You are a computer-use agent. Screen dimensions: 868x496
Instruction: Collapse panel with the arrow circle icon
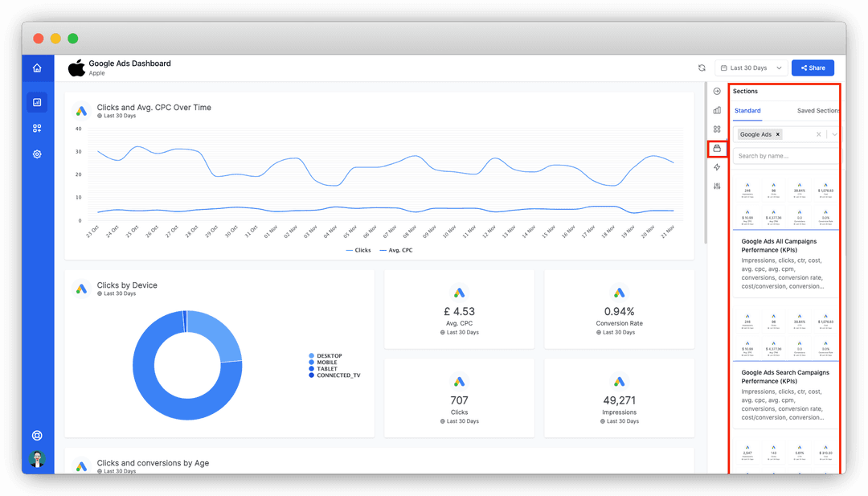tap(717, 92)
